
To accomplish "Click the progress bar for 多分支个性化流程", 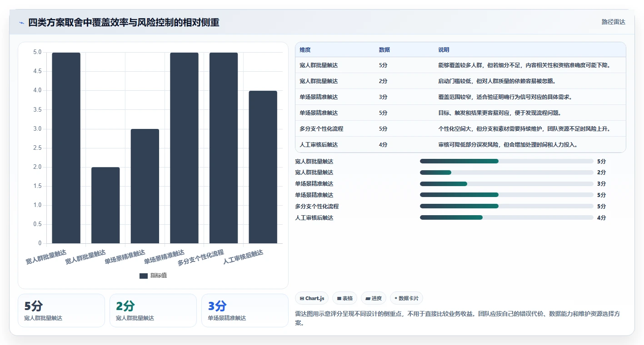I will [507, 206].
